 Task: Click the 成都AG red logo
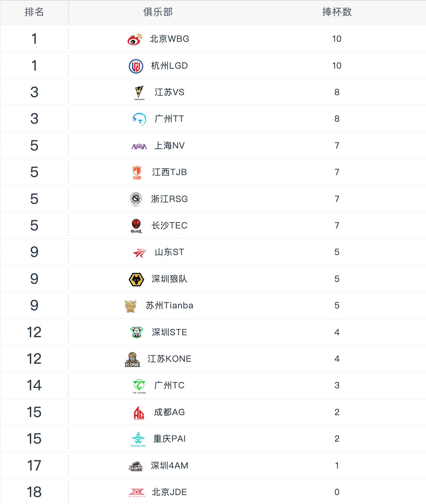[x=139, y=413]
